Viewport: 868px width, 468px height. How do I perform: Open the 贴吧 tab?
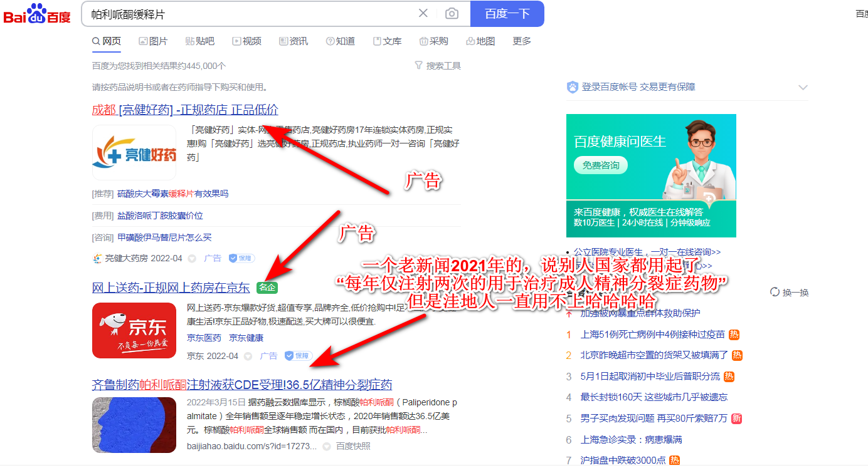coord(200,41)
